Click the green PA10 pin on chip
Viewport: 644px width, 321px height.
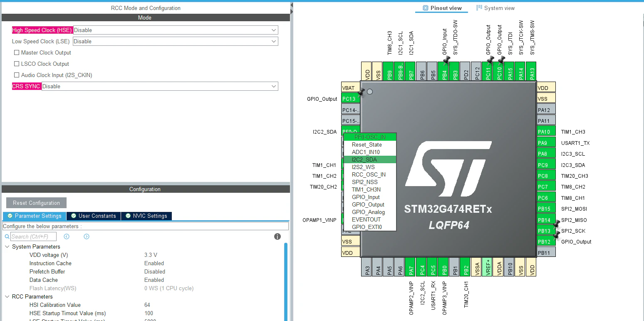(x=546, y=132)
